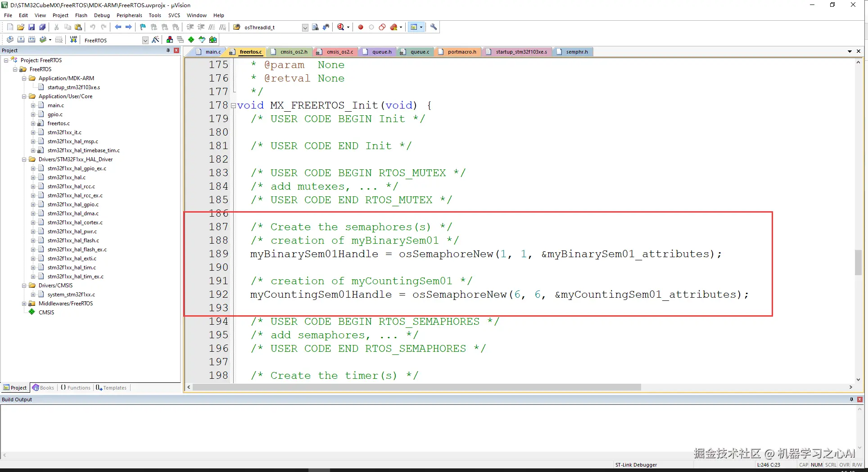Indent the selected lines with the Indent icon

[x=190, y=27]
